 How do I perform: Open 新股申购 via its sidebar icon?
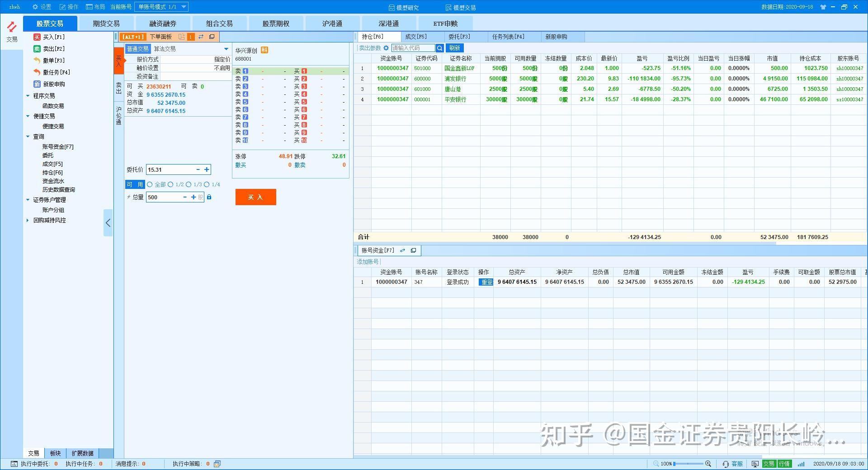coord(38,84)
